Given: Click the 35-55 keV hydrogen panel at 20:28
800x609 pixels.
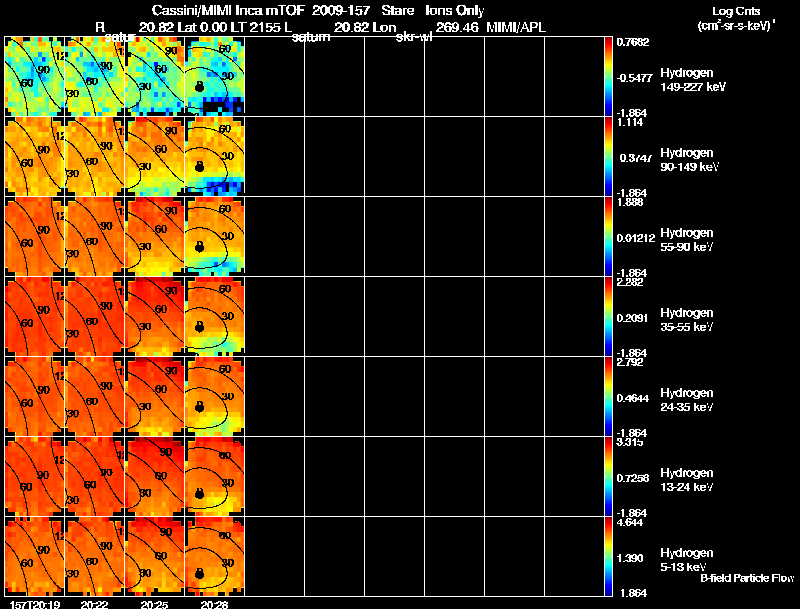Looking at the screenshot, I should pos(215,316).
